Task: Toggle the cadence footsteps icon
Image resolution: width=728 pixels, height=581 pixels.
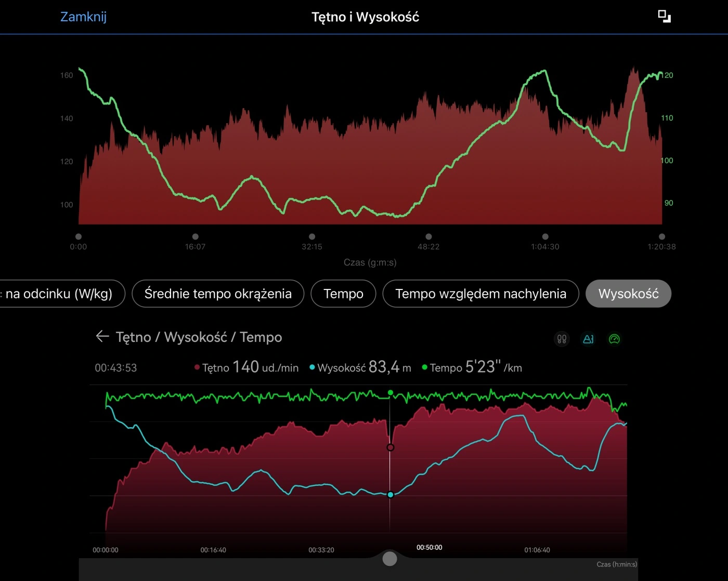Action: [562, 339]
